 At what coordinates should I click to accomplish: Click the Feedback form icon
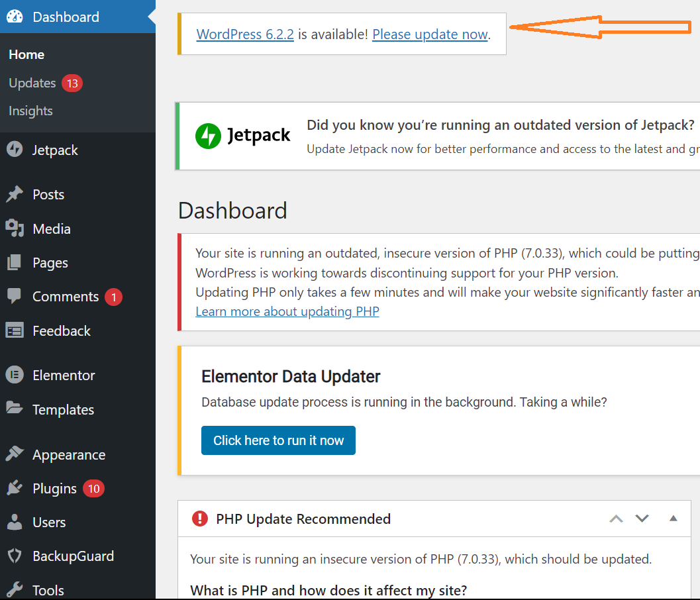15,331
